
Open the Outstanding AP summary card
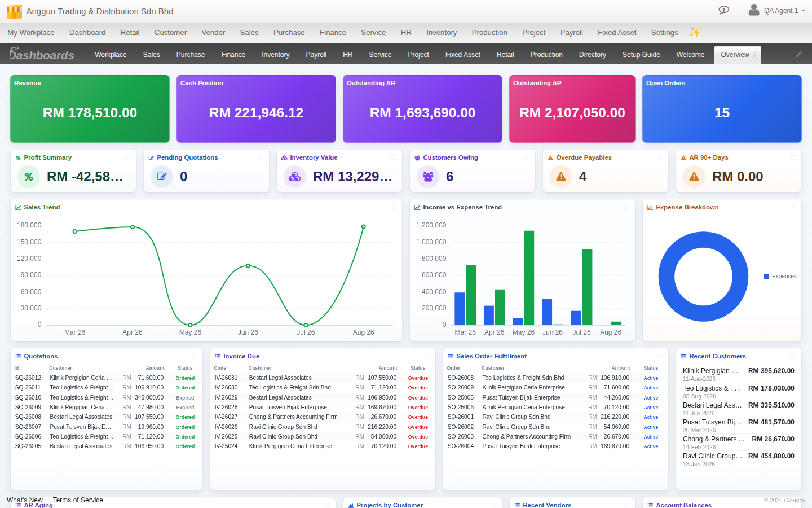click(x=572, y=109)
